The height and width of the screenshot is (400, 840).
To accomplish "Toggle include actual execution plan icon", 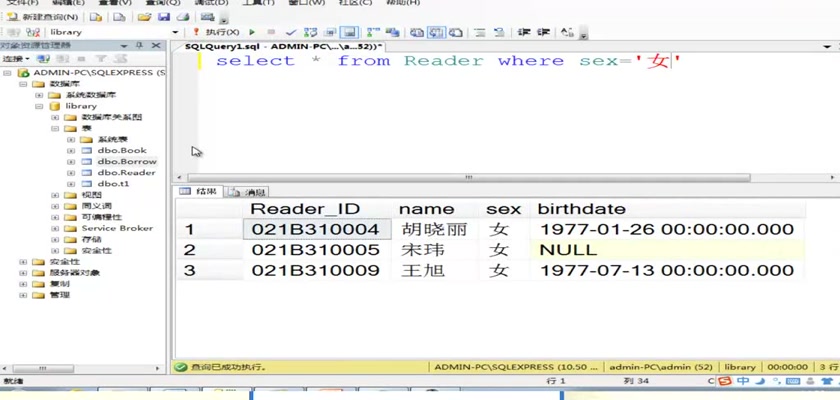I will click(373, 32).
